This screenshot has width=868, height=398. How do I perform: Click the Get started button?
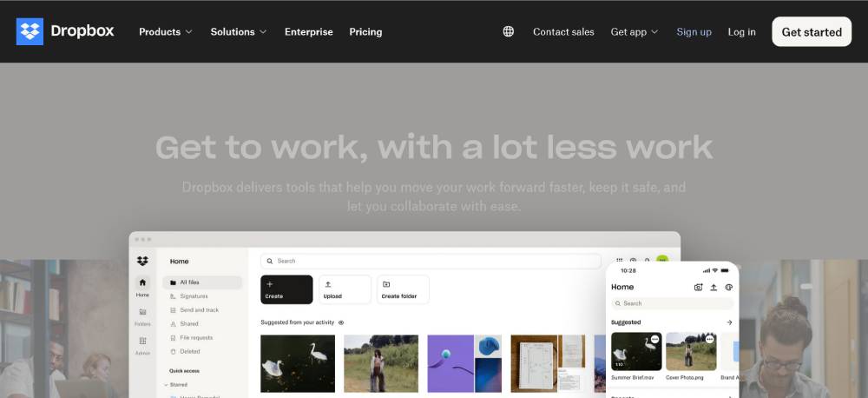click(x=812, y=31)
